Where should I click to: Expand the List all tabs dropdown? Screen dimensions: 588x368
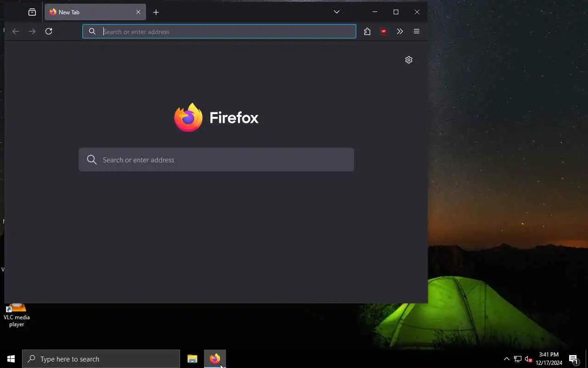(x=337, y=12)
